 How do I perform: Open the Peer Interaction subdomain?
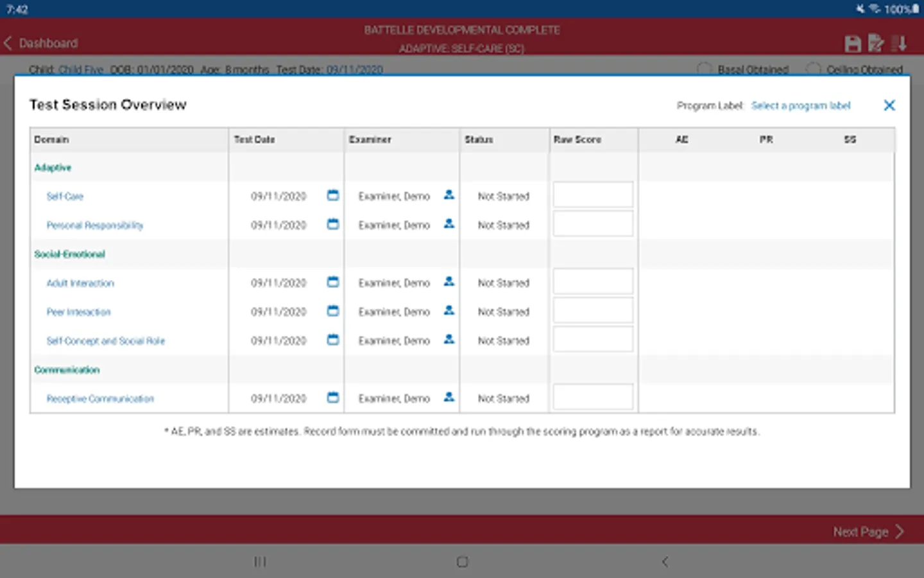(x=78, y=311)
